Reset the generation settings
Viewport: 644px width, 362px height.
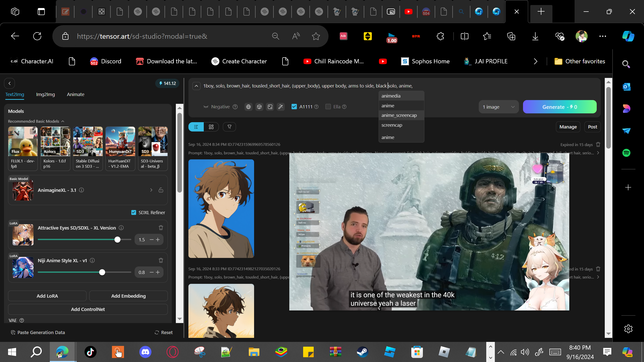point(164,333)
